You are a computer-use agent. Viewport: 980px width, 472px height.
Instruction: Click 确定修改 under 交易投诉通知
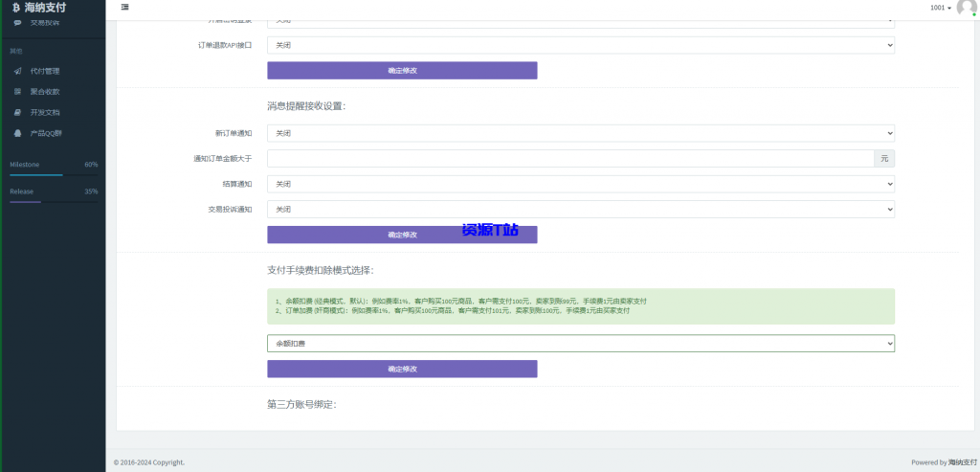(x=402, y=235)
